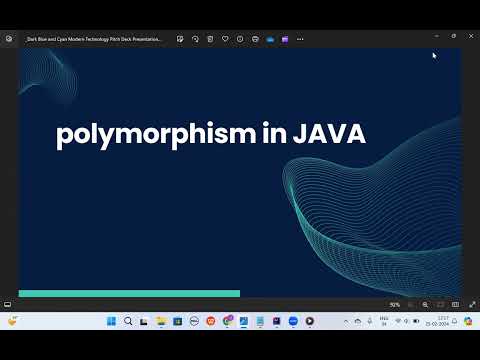Click the OneDrive cloud icon in system tray
Image resolution: width=480 pixels, height=360 pixels.
point(358,321)
